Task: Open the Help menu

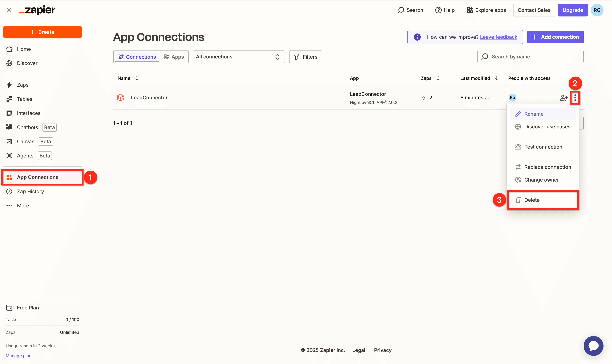Action: [x=445, y=10]
